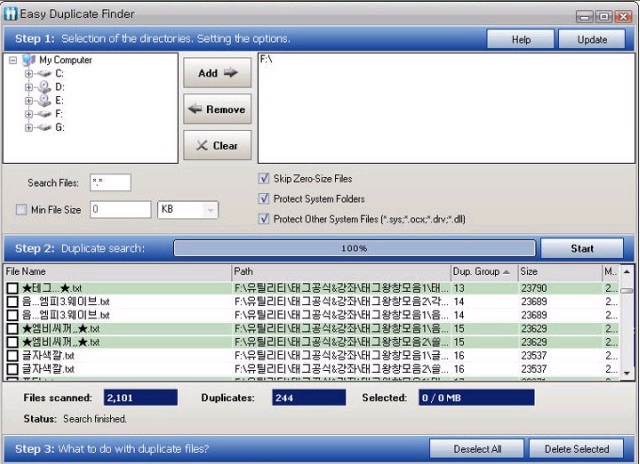This screenshot has width=640, height=464.
Task: Expand the F: drive node
Action: [29, 114]
